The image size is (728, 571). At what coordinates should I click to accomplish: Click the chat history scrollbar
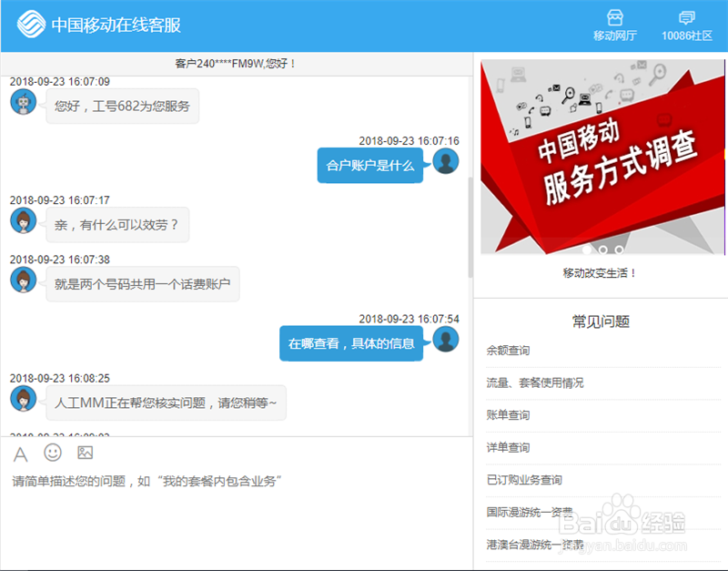point(470,227)
